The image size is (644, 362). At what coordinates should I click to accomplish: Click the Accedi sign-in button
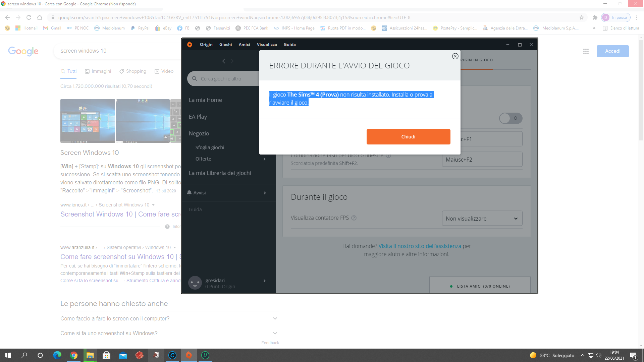pos(612,51)
